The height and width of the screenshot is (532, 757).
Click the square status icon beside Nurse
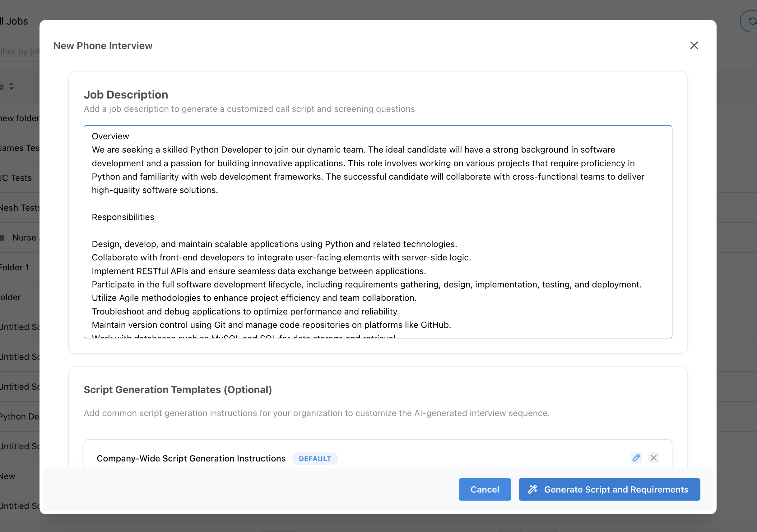pos(2,237)
